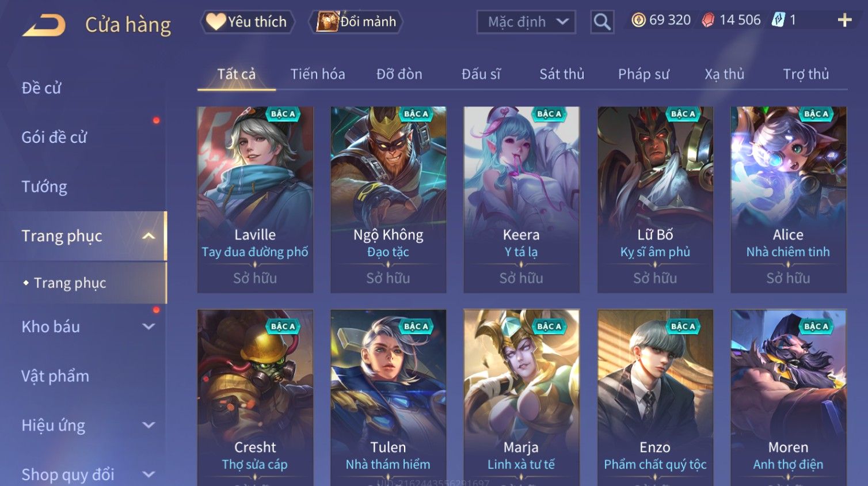Go back using the golden return arrow
868x486 pixels.
(x=44, y=25)
